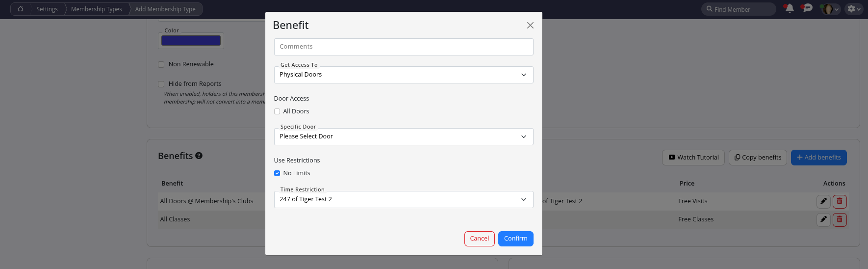Click the Benefits help question icon
The image size is (868, 269).
tap(199, 156)
